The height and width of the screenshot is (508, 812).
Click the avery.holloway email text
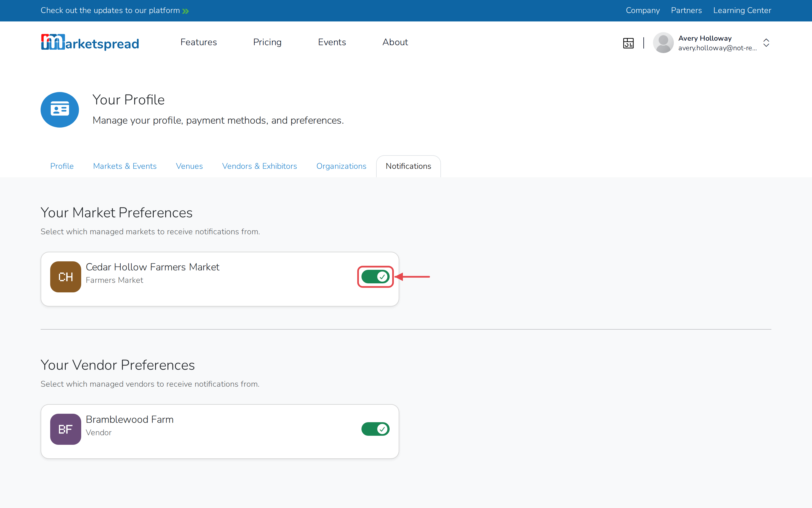717,48
